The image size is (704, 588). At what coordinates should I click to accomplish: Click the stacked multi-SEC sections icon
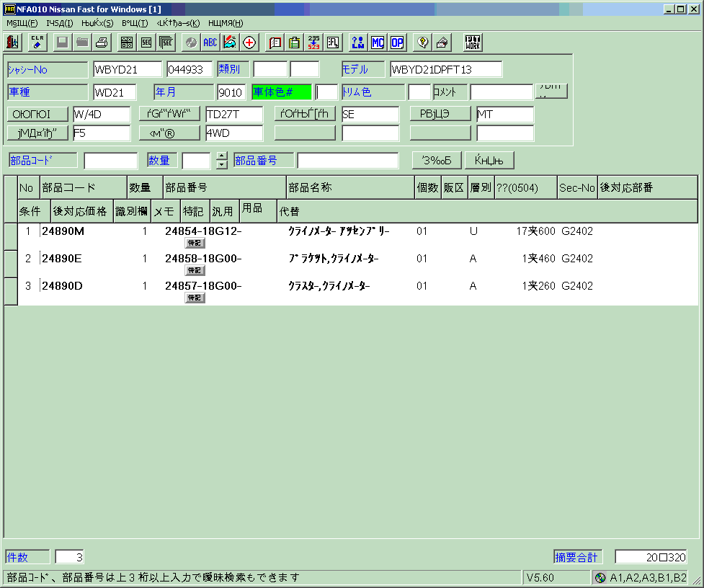[166, 43]
